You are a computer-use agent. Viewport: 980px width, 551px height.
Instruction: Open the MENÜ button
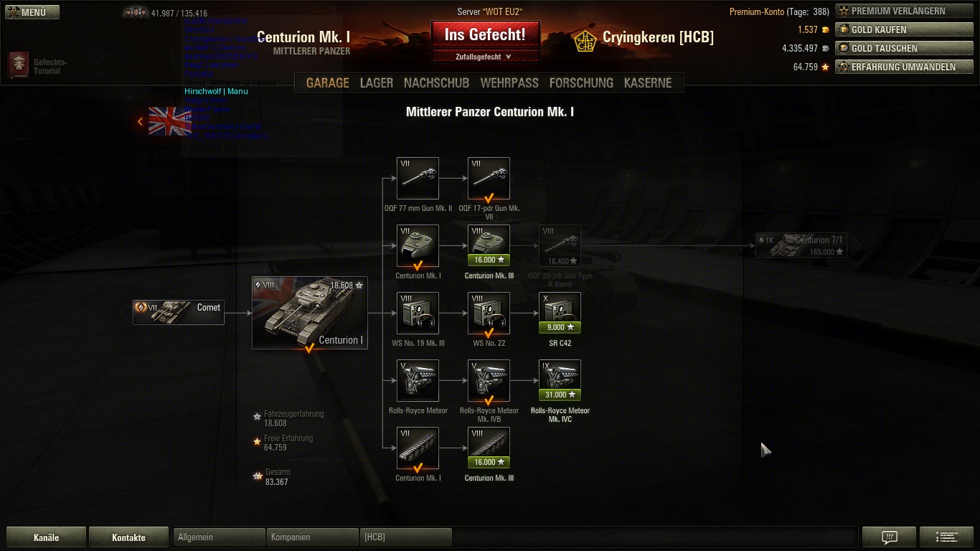(x=32, y=12)
